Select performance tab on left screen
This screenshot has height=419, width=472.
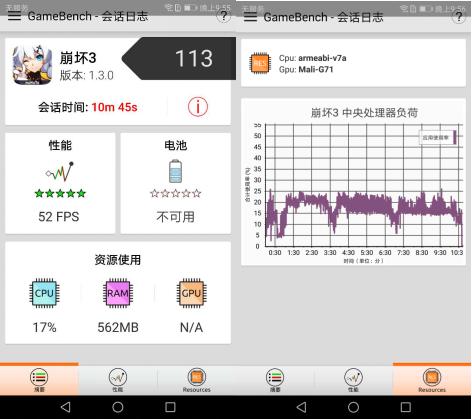(x=118, y=380)
